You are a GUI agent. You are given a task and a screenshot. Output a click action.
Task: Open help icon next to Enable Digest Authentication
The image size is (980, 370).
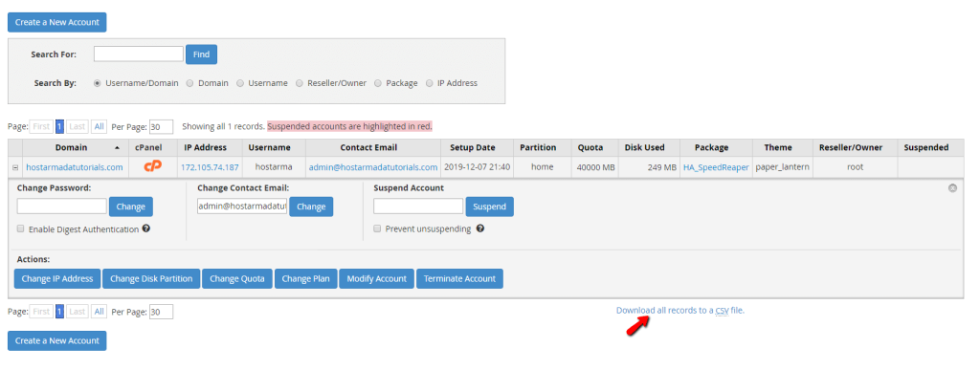(146, 229)
